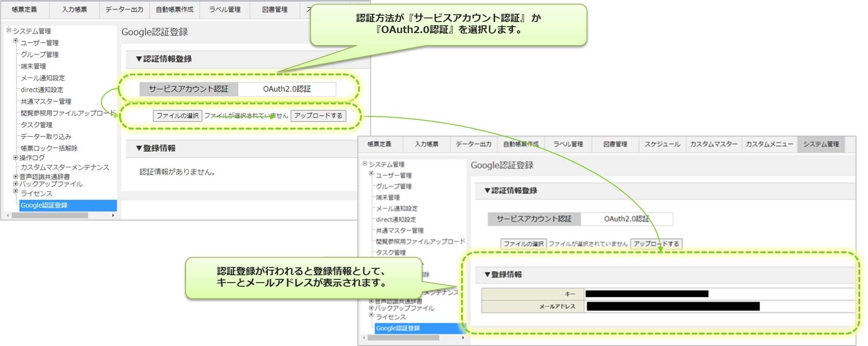Click アップロードする button in left window

(x=318, y=116)
